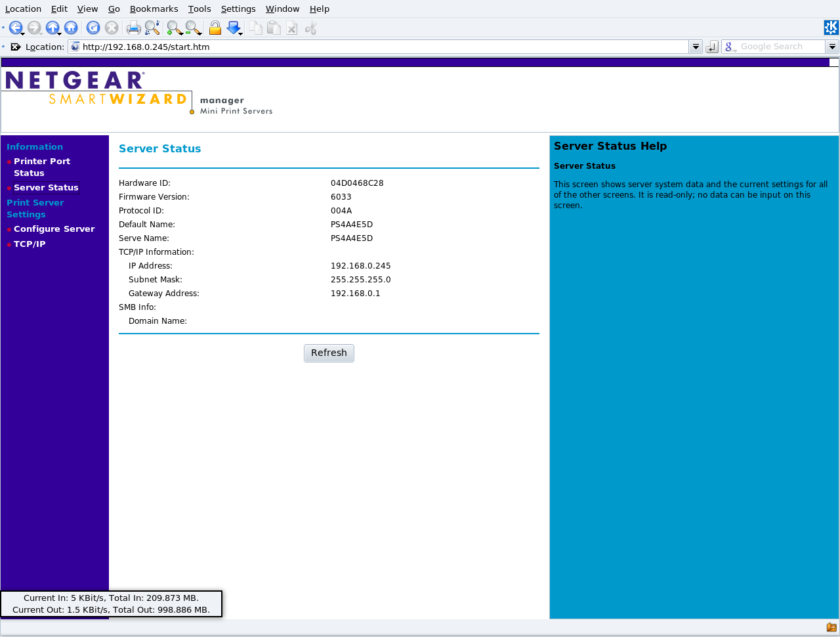Click the padlock security icon
This screenshot has height=637, width=840.
215,28
